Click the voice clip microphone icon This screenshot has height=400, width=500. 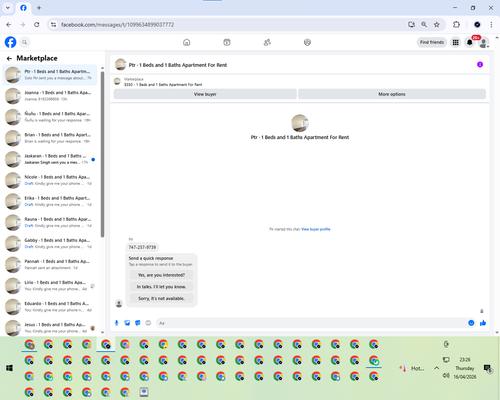pos(117,323)
